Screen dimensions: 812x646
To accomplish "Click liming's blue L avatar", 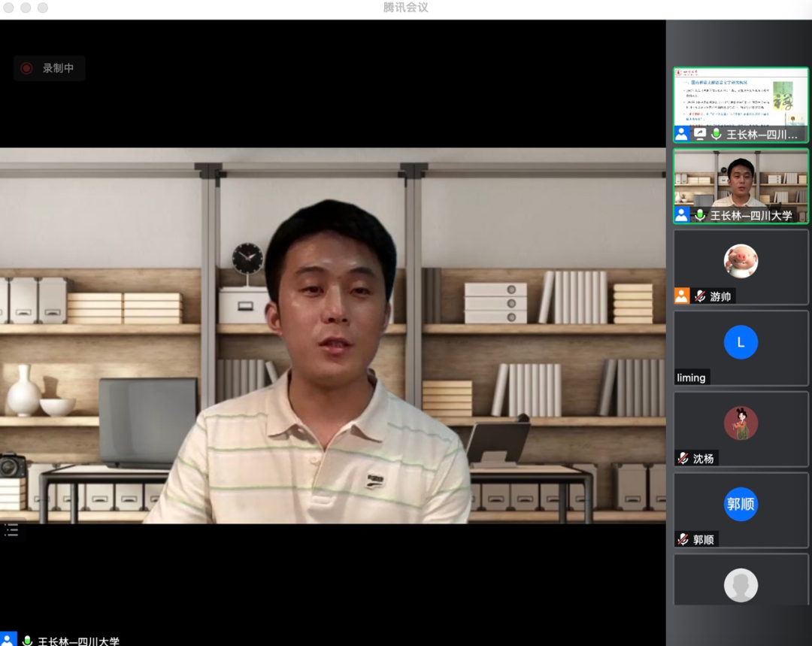I will pos(741,343).
